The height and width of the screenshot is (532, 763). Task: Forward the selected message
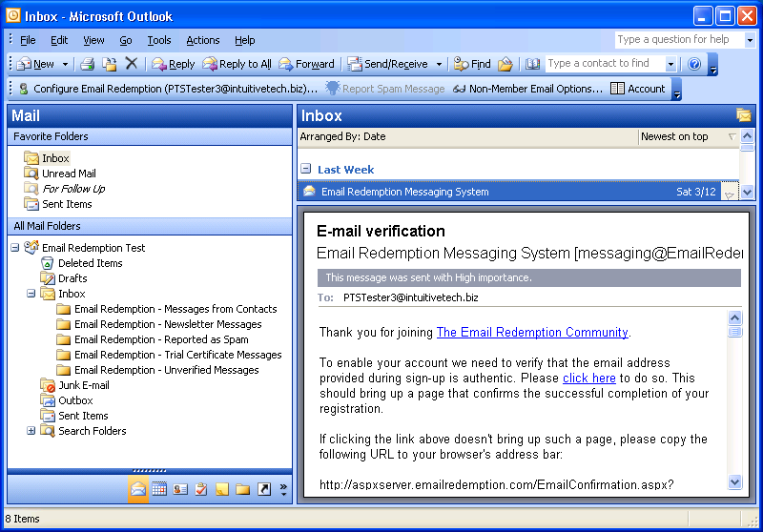(306, 64)
